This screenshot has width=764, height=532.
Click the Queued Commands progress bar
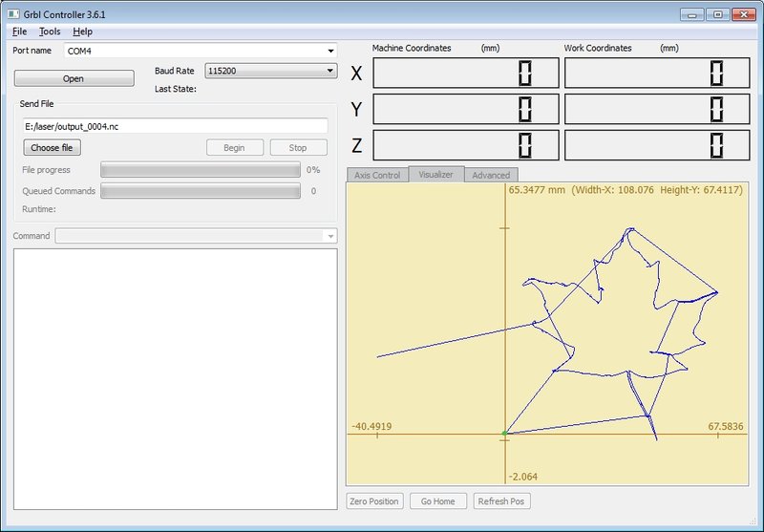point(201,191)
